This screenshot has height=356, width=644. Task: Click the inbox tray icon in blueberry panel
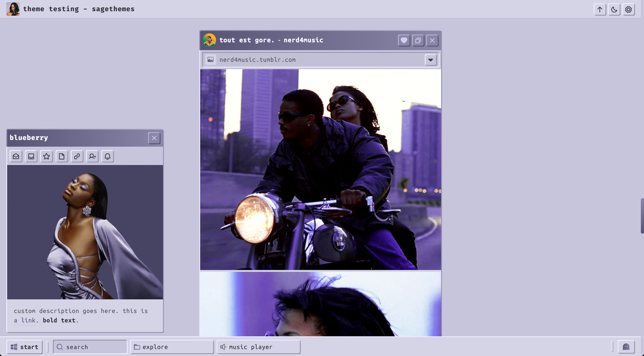pos(31,156)
